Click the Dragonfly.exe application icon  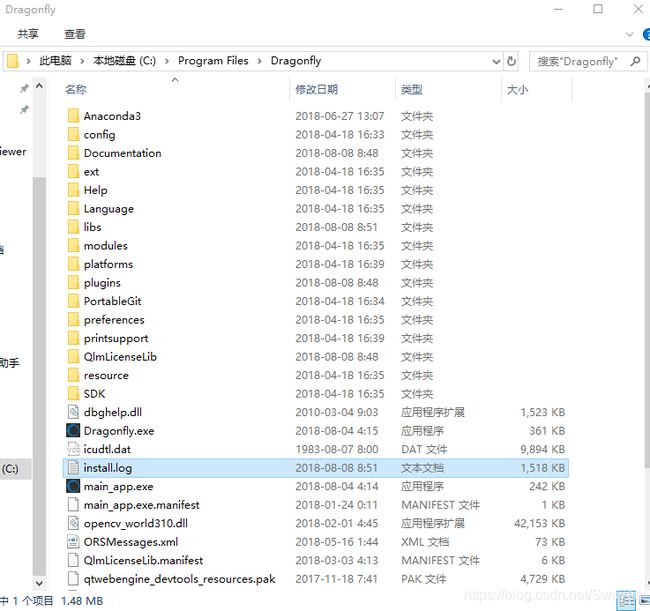click(73, 431)
